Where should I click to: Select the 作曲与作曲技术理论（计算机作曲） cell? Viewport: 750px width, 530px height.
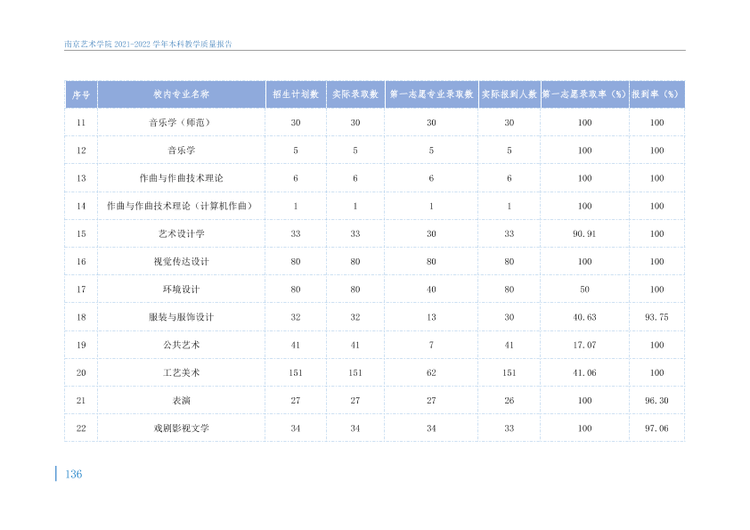181,206
